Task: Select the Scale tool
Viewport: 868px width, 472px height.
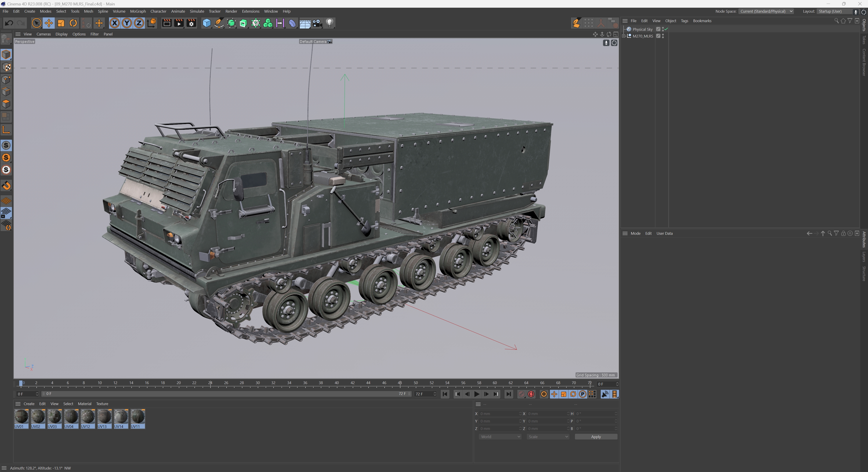Action: point(61,23)
